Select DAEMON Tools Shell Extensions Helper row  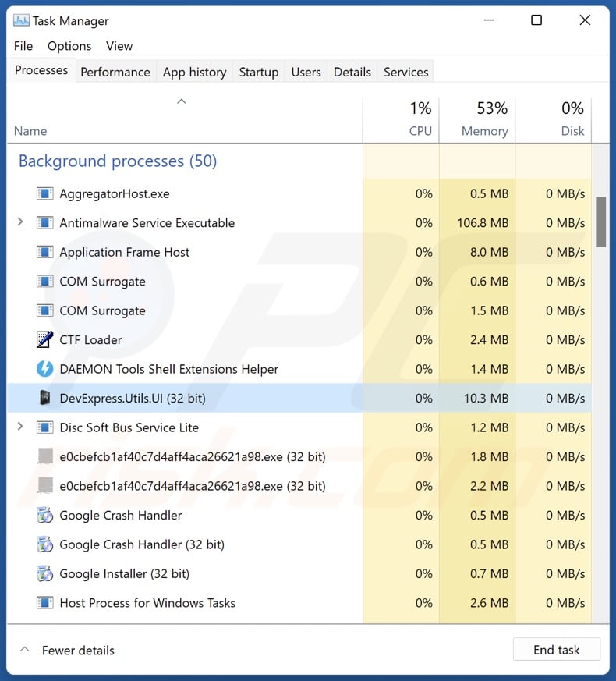point(299,369)
